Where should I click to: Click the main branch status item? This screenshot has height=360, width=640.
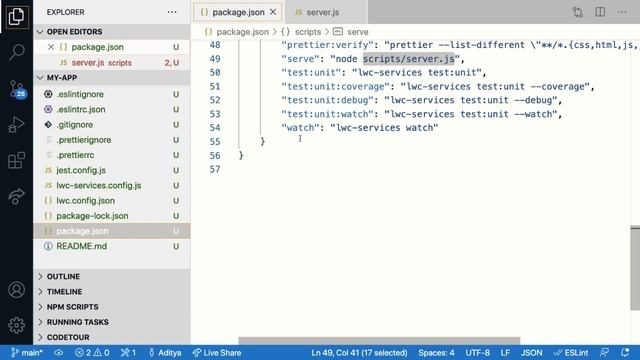click(27, 353)
